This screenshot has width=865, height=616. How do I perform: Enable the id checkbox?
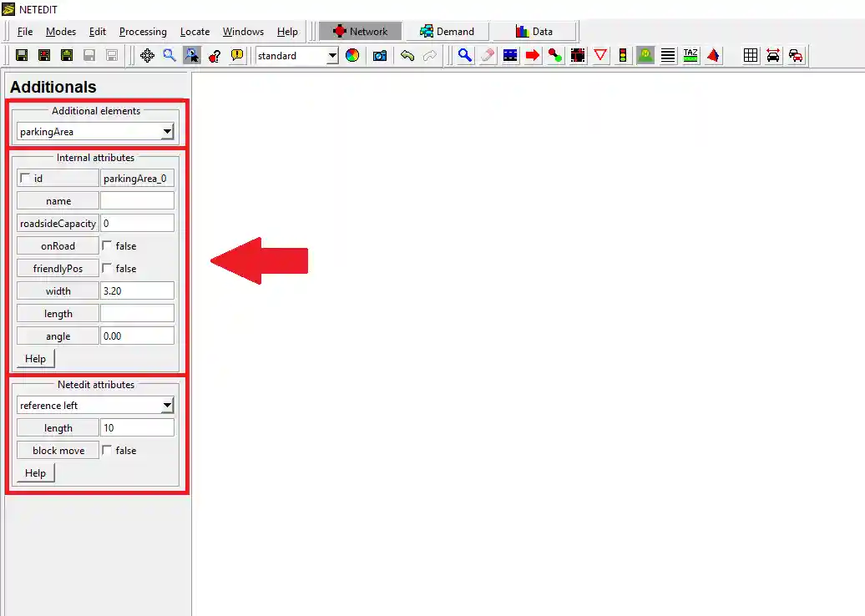[x=25, y=178]
